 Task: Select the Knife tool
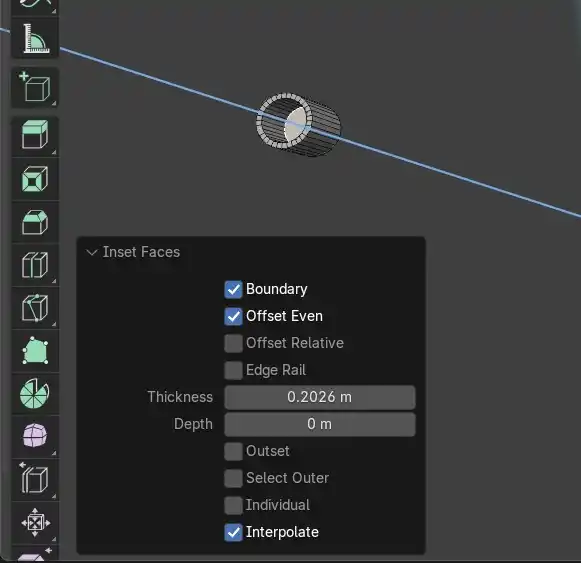pyautogui.click(x=35, y=308)
